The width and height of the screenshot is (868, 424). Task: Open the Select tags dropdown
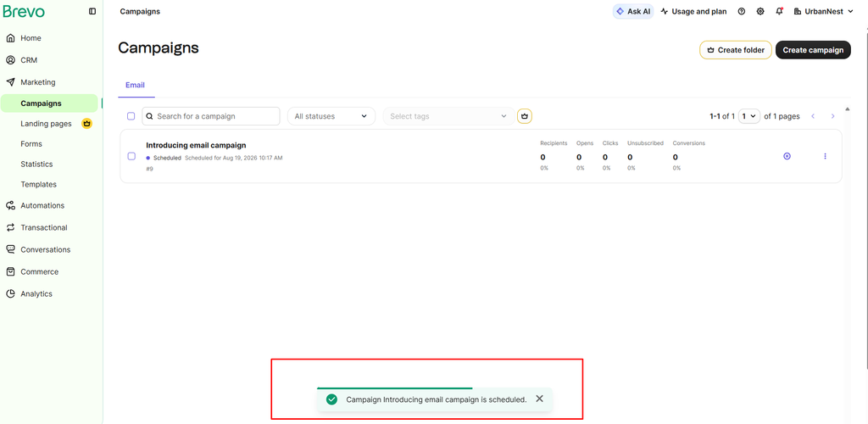tap(448, 116)
